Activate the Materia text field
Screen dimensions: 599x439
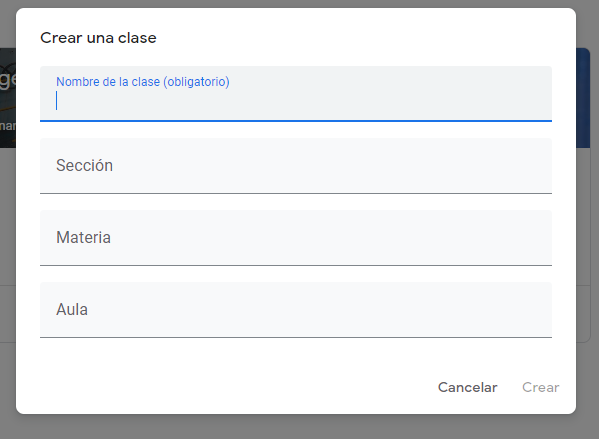[x=296, y=238]
